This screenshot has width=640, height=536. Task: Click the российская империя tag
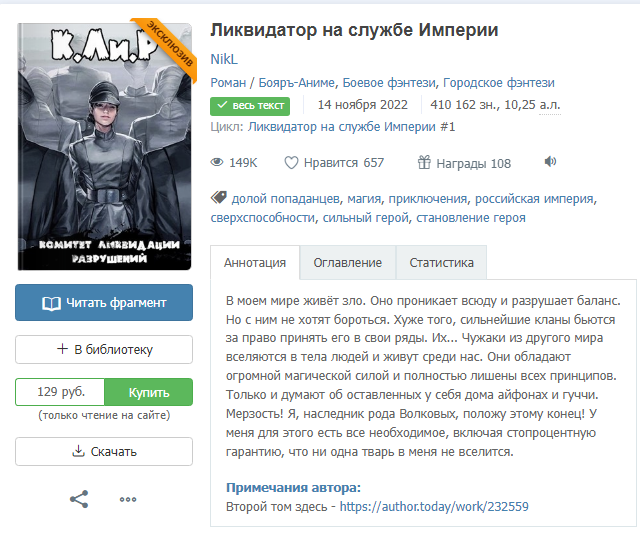coord(534,199)
